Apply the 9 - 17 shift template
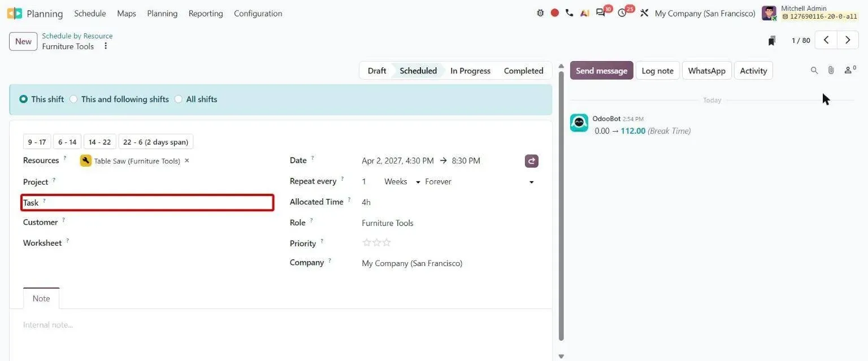The image size is (868, 361). pos(37,142)
